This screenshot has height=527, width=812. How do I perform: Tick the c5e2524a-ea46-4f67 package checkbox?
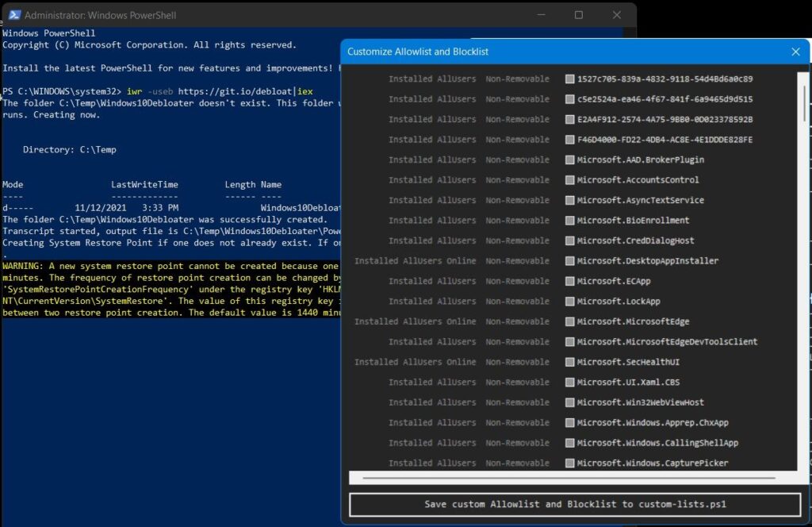(x=569, y=99)
